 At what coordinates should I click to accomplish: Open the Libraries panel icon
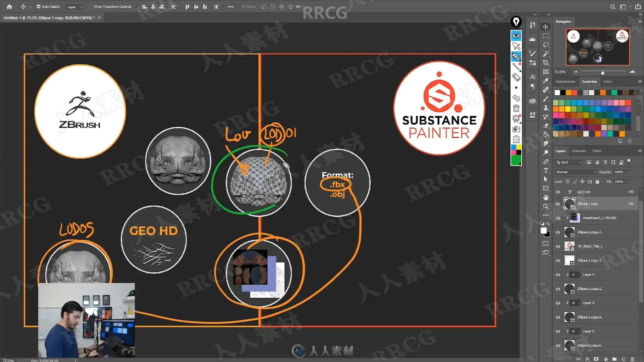pyautogui.click(x=532, y=101)
